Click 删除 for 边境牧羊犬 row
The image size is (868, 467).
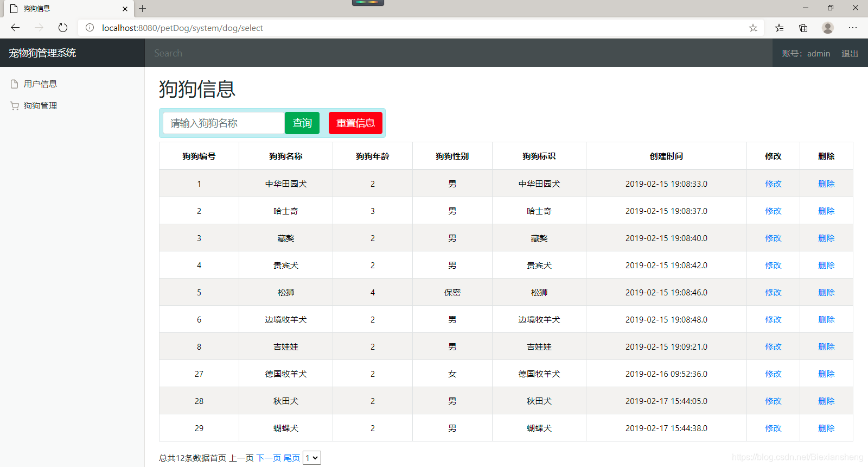pos(826,319)
